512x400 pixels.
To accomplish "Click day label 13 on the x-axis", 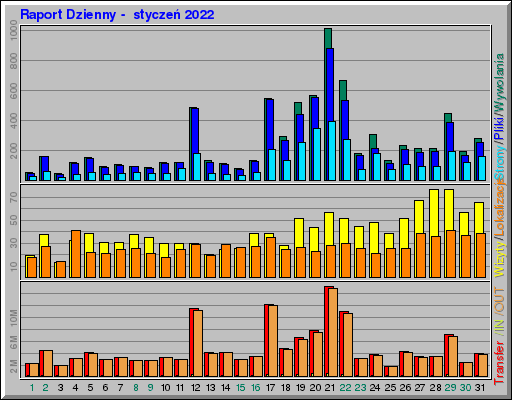I will point(210,388).
